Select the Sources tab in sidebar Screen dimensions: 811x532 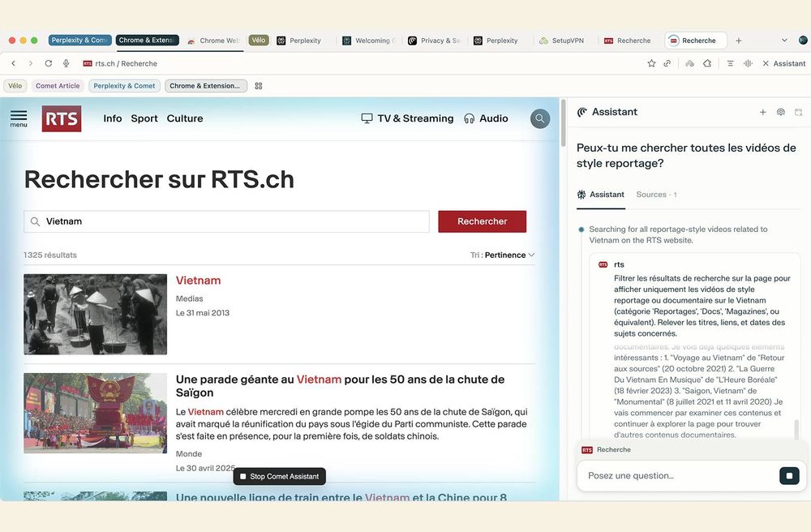(x=656, y=195)
